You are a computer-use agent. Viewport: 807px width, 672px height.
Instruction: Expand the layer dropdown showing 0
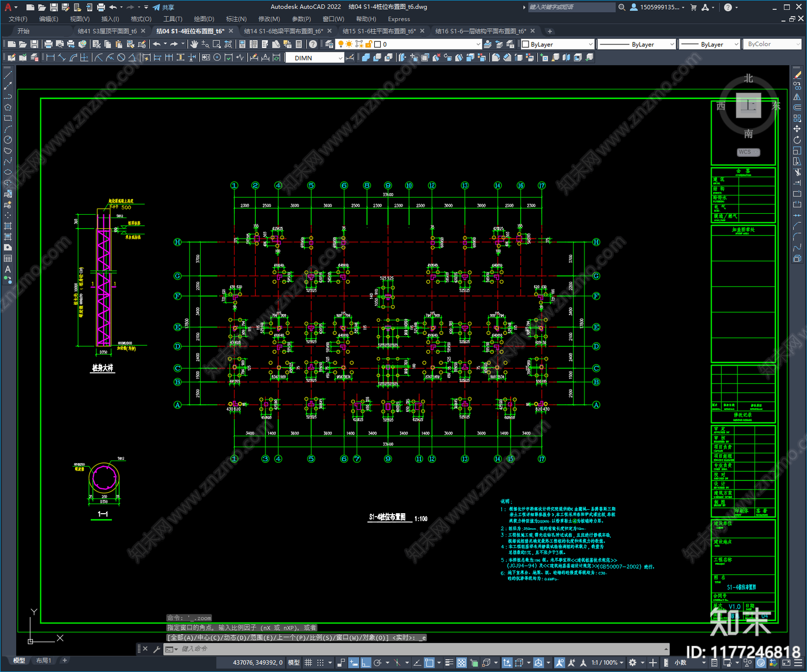[428, 44]
